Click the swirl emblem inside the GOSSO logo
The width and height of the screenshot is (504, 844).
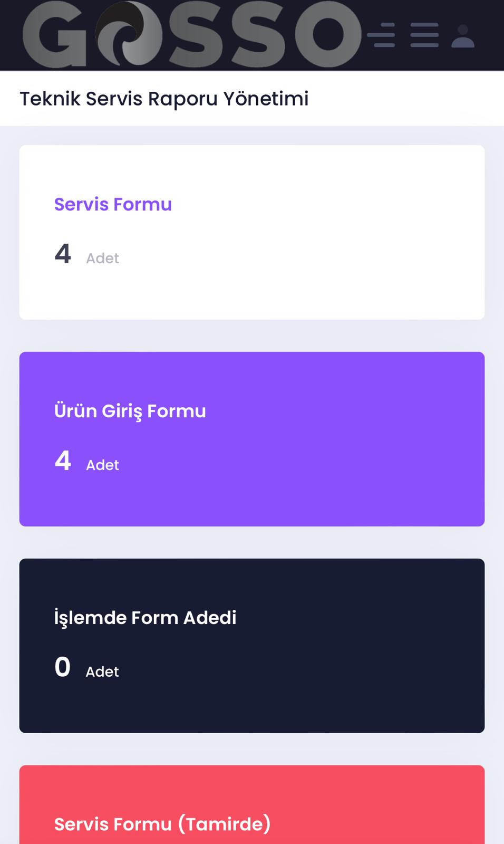click(122, 33)
